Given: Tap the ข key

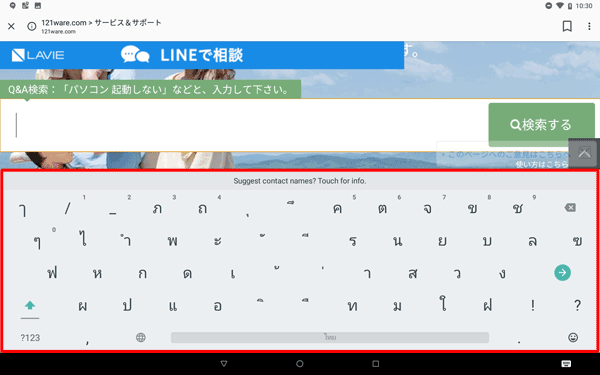Looking at the screenshot, I should click(473, 208).
